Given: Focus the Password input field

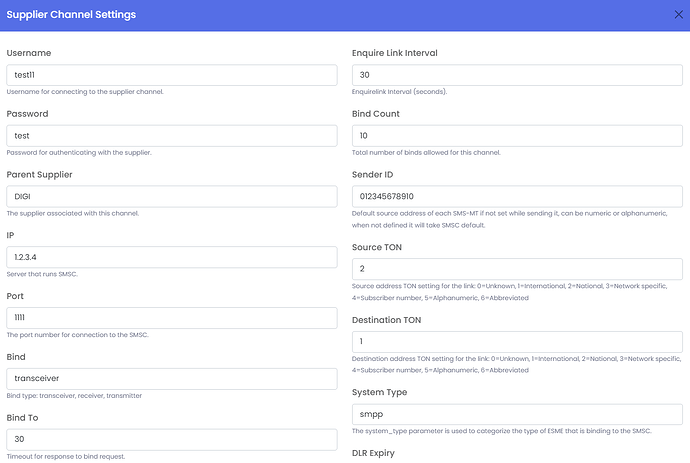Looking at the screenshot, I should coord(172,136).
